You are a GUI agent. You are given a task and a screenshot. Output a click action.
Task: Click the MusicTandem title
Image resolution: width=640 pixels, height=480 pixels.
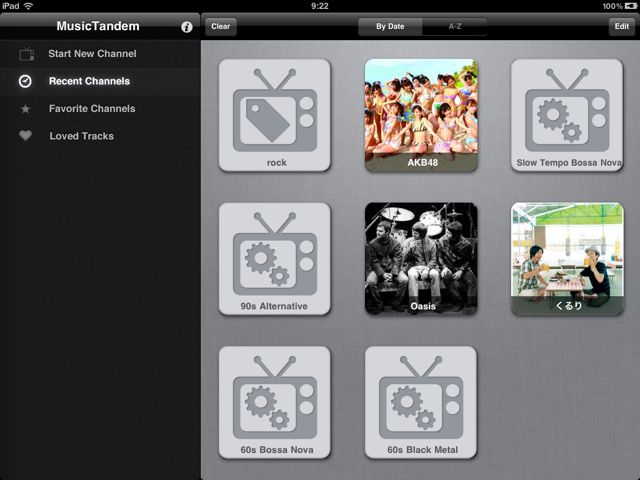click(98, 26)
